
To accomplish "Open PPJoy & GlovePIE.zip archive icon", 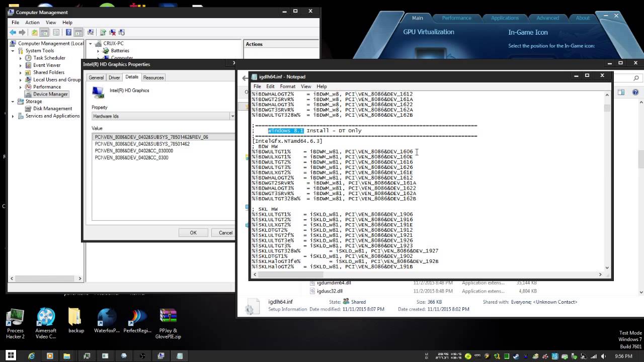I will click(168, 324).
